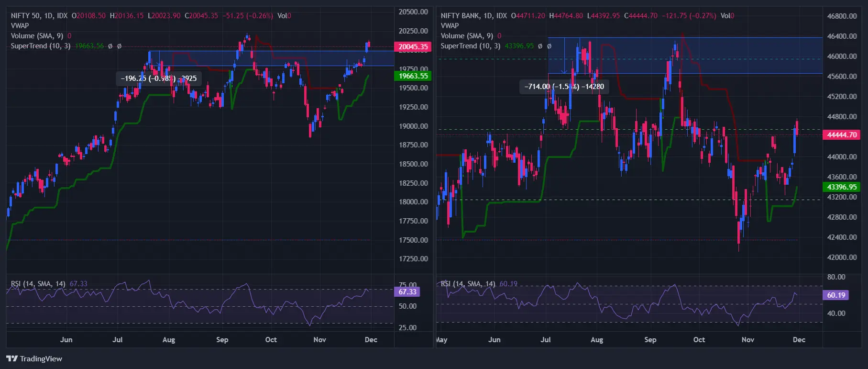Screen dimensions: 868x369
Task: Click the 17250.00 price axis label
Action: pos(413,259)
